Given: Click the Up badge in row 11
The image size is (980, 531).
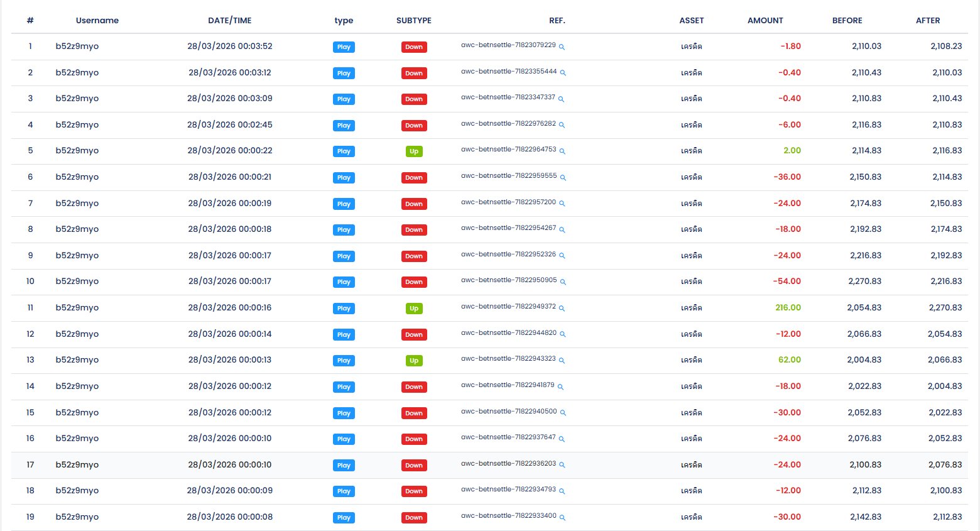Looking at the screenshot, I should [x=413, y=309].
